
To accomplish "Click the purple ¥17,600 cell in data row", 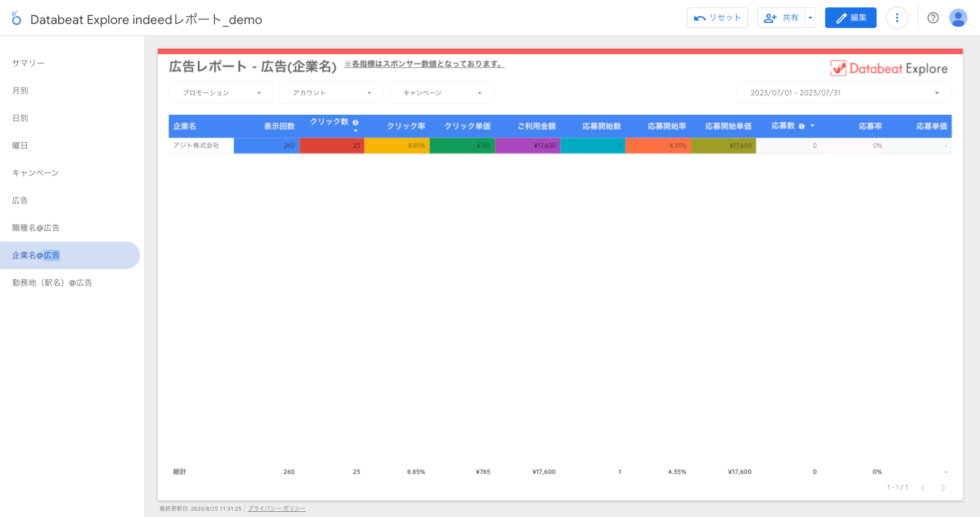I will [x=527, y=146].
